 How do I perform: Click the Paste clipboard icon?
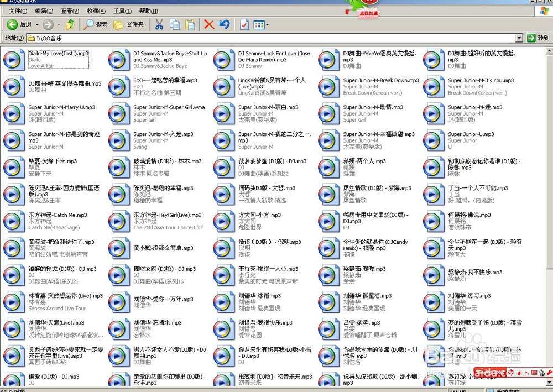click(x=190, y=24)
